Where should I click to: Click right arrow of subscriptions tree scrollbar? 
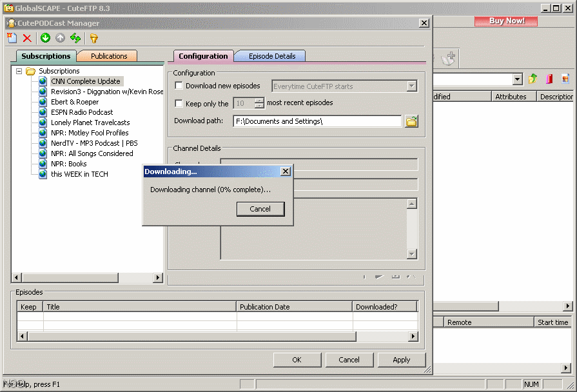click(x=158, y=277)
